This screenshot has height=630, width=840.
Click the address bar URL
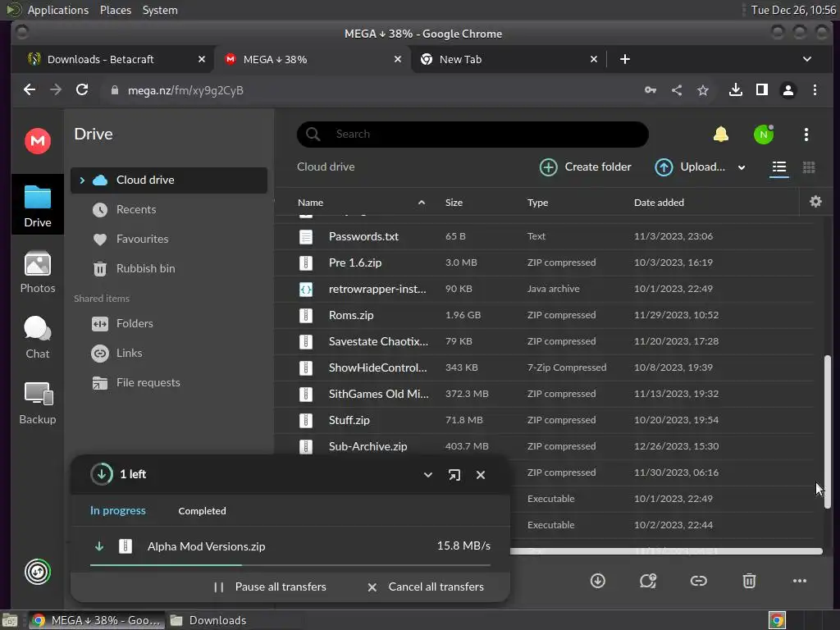coord(185,90)
